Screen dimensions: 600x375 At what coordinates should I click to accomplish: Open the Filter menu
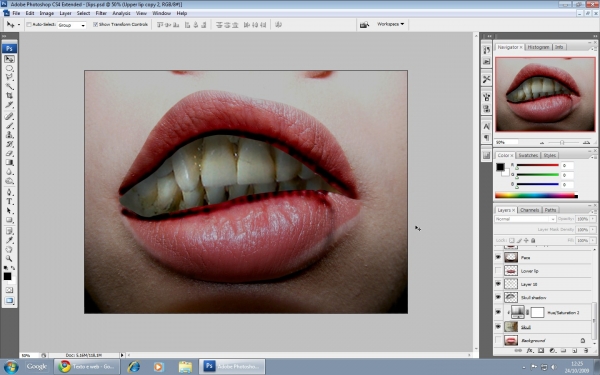(x=101, y=13)
